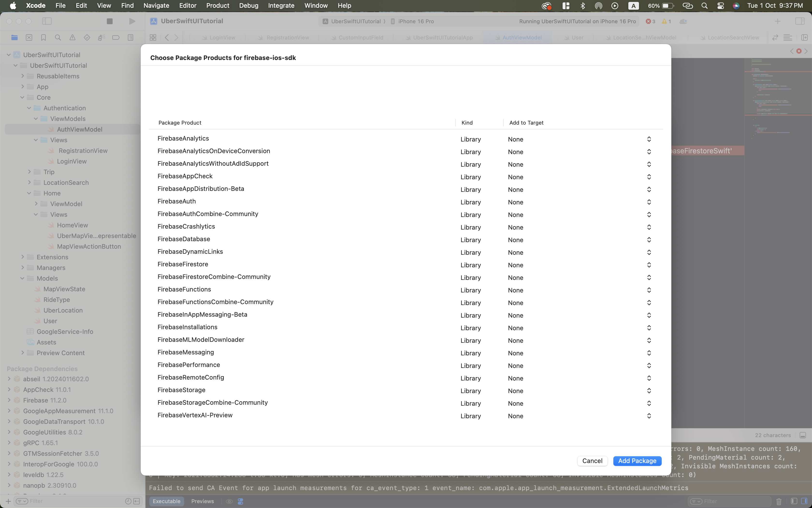Viewport: 812px width, 508px height.
Task: Open the Product menu
Action: (x=217, y=6)
